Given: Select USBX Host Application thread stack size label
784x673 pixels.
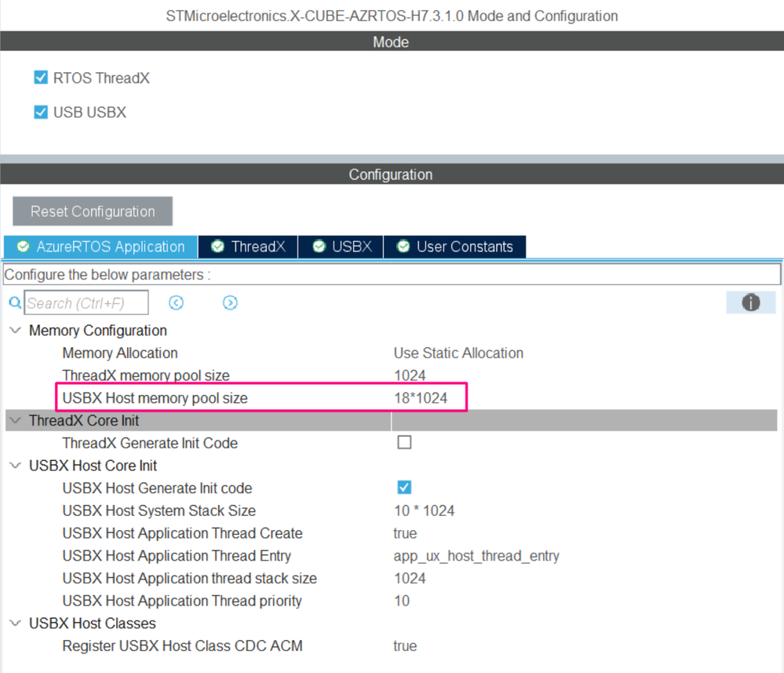Looking at the screenshot, I should 189,578.
